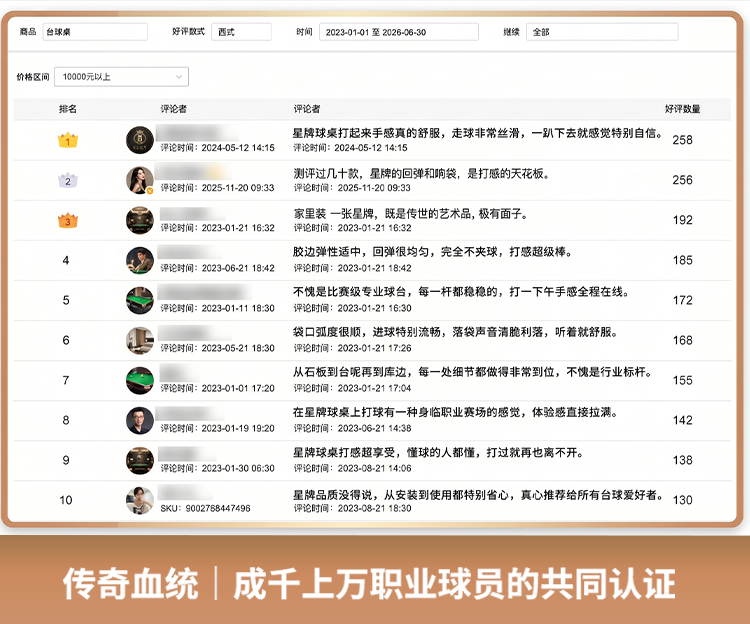This screenshot has width=750, height=624.
Task: Open avatar of rank 10 reviewer
Action: tap(140, 500)
